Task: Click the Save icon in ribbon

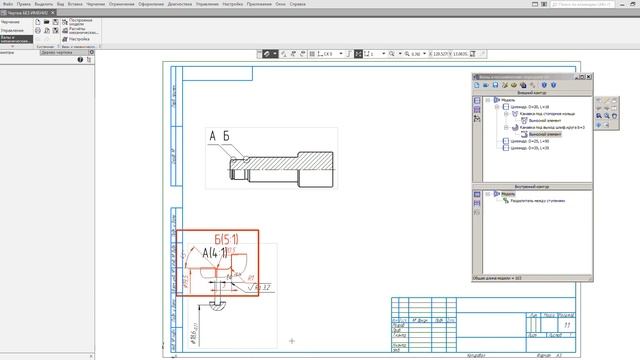Action: point(56,22)
